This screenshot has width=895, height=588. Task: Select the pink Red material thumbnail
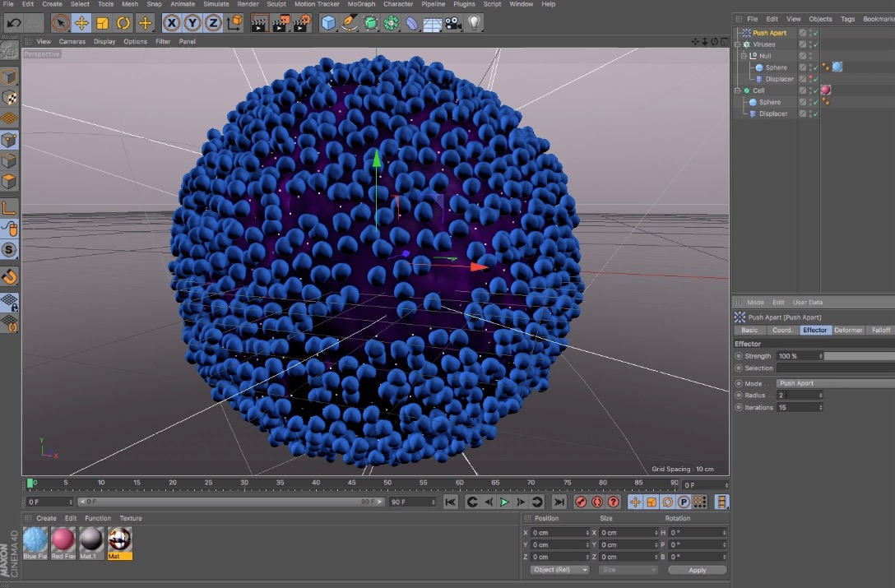coord(62,541)
